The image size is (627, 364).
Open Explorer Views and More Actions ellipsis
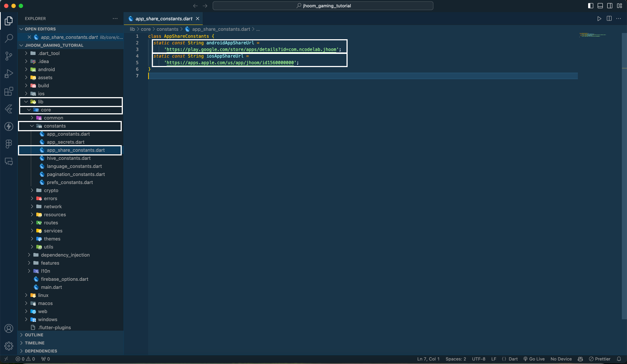[x=115, y=19]
